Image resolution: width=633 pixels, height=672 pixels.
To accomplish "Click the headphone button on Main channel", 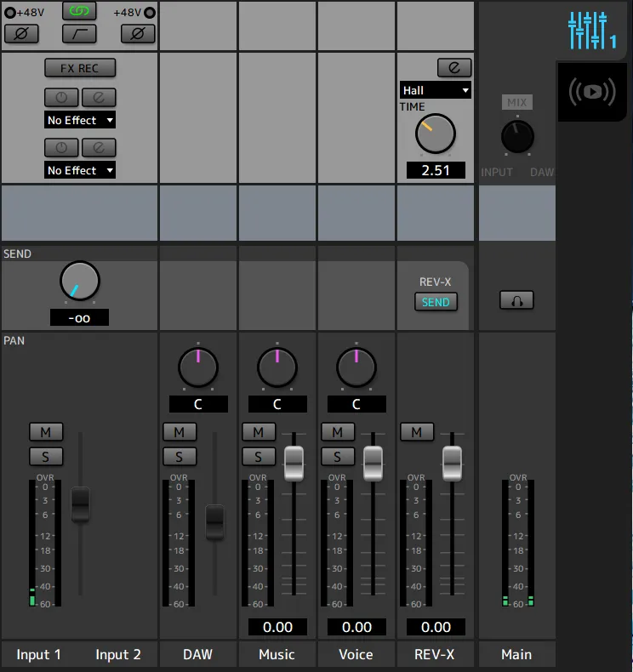I will click(516, 299).
